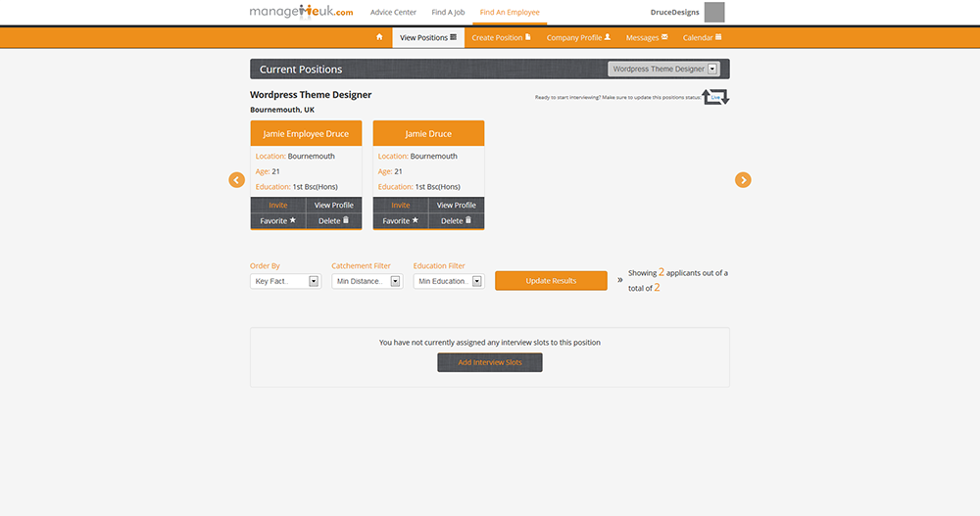The height and width of the screenshot is (516, 980).
Task: Favorite applicant Jamie Employee Druce
Action: click(277, 221)
